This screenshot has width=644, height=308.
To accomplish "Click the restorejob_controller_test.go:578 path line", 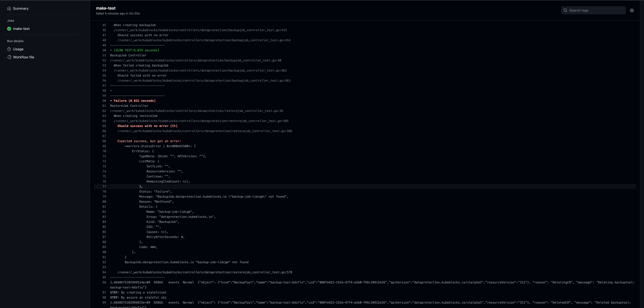I will [x=205, y=272].
